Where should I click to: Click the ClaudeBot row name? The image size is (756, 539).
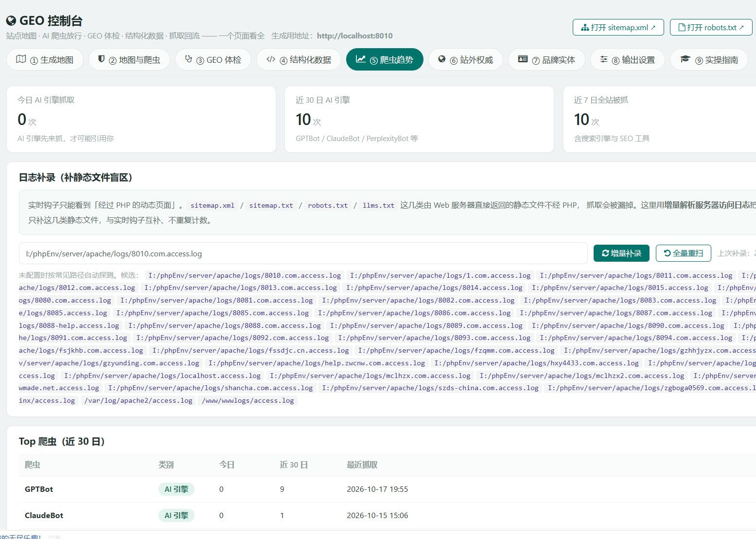tap(44, 516)
